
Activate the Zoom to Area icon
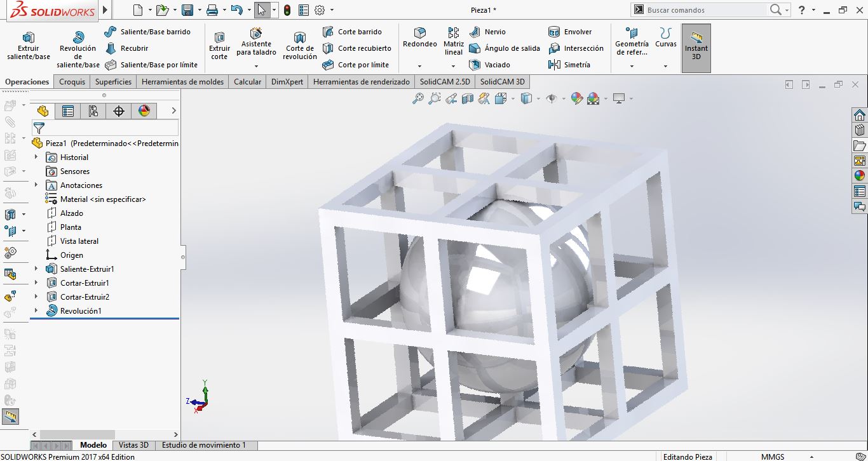point(435,98)
